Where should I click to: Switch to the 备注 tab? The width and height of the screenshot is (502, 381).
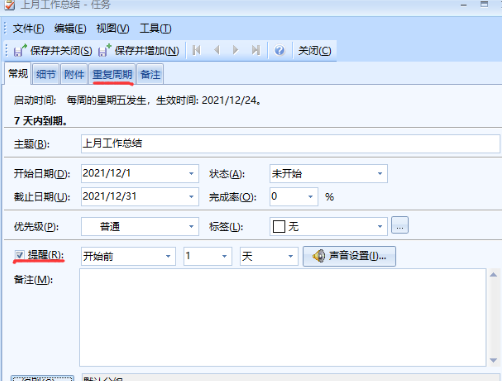[150, 74]
